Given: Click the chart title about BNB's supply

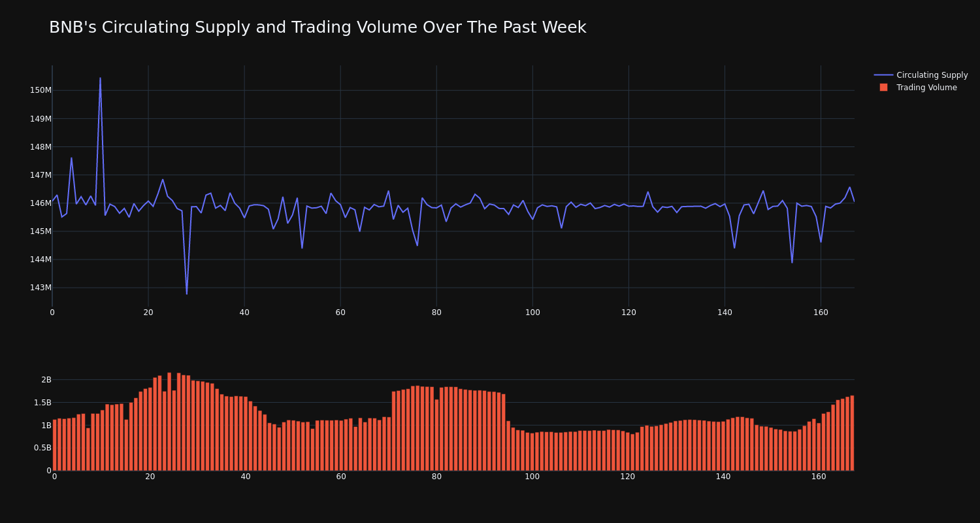Looking at the screenshot, I should click(x=318, y=27).
